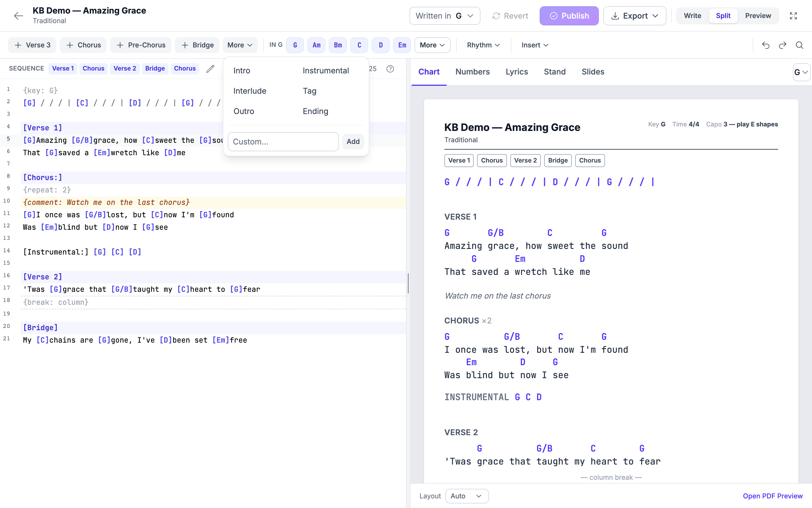The height and width of the screenshot is (508, 812).
Task: Collapse the More sections dropdown
Action: 240,45
